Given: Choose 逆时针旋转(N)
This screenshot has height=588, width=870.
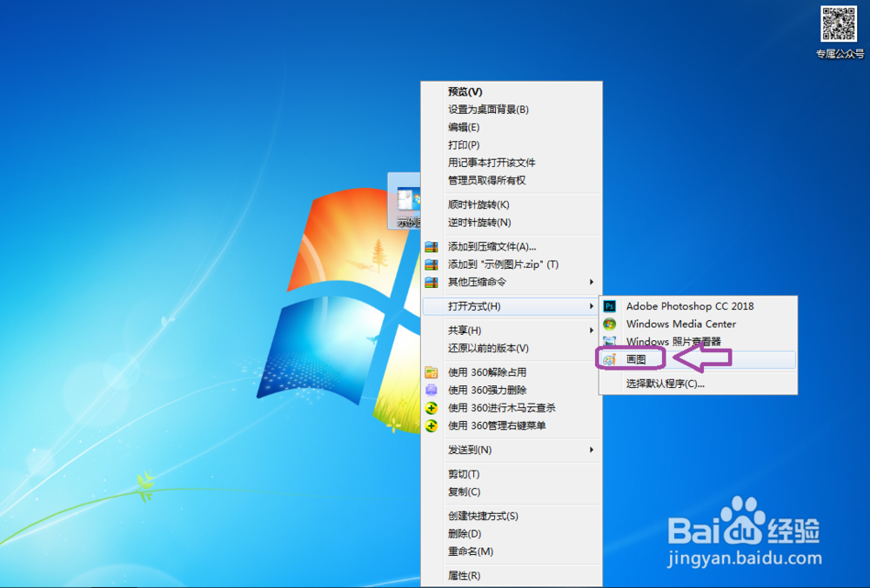Looking at the screenshot, I should point(511,223).
